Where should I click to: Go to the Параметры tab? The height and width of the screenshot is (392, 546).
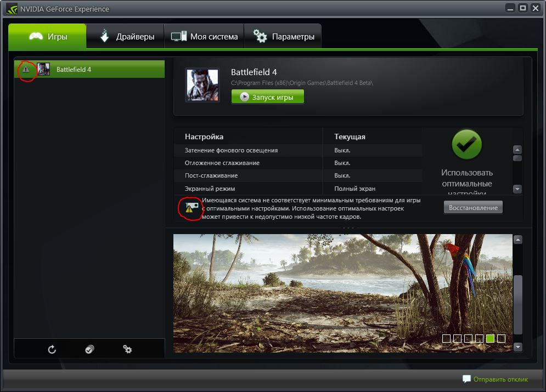pos(283,36)
